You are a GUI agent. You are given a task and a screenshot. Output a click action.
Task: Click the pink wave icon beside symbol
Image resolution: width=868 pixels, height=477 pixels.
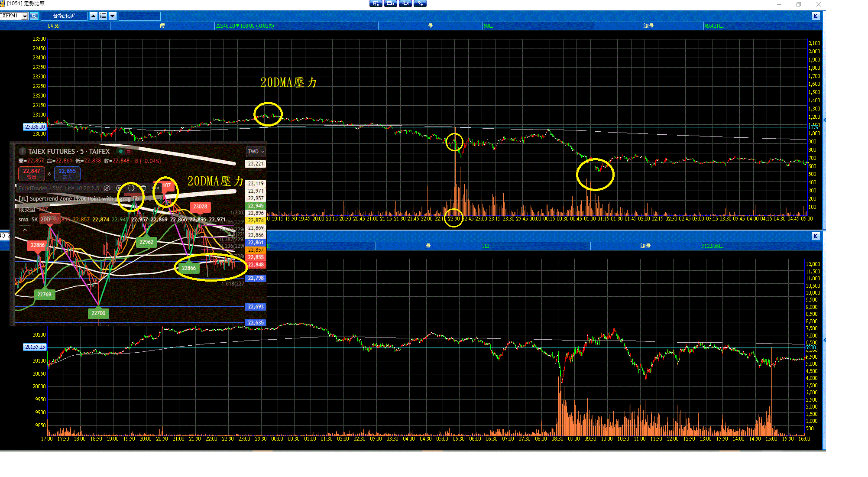pos(129,151)
